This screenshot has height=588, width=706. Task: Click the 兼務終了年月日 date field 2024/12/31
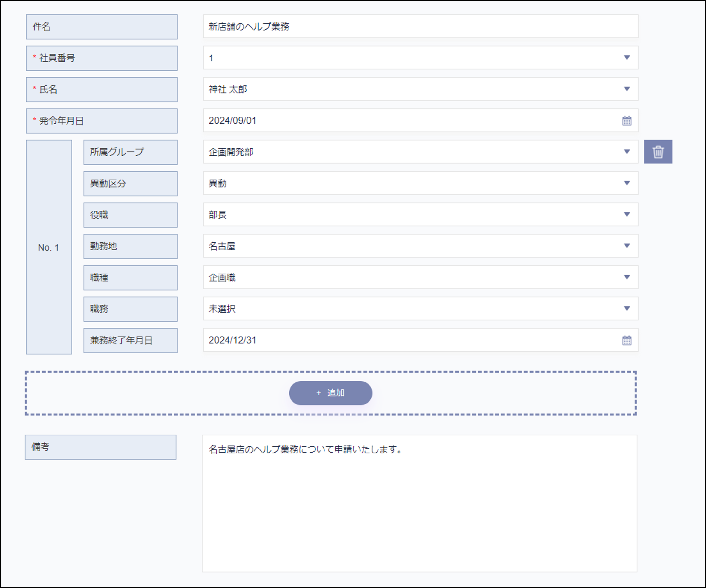pyautogui.click(x=421, y=340)
